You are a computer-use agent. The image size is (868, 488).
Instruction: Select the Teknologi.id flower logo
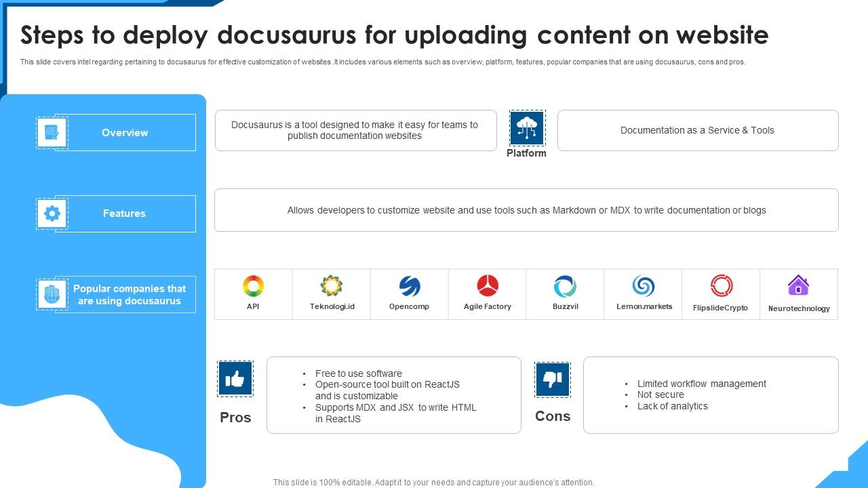pos(331,285)
